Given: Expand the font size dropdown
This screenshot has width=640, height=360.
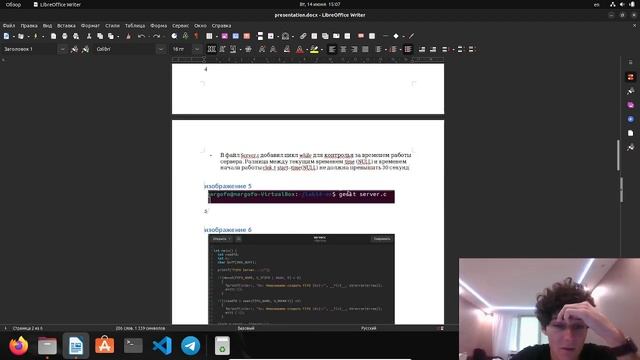Looking at the screenshot, I should coord(197,49).
